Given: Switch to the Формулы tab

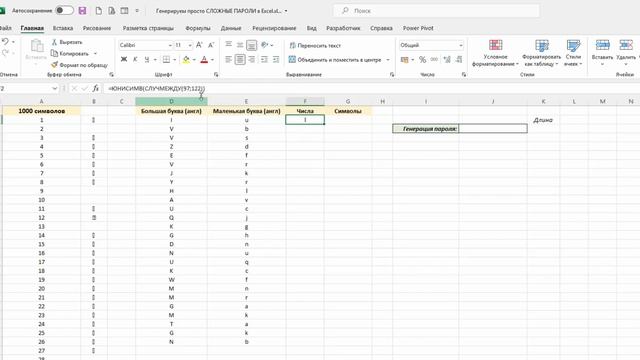Looking at the screenshot, I should point(198,28).
